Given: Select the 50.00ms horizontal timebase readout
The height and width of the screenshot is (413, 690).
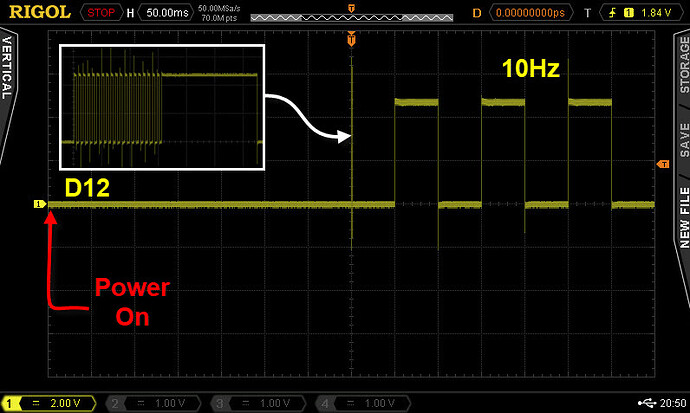Looking at the screenshot, I should coord(167,13).
